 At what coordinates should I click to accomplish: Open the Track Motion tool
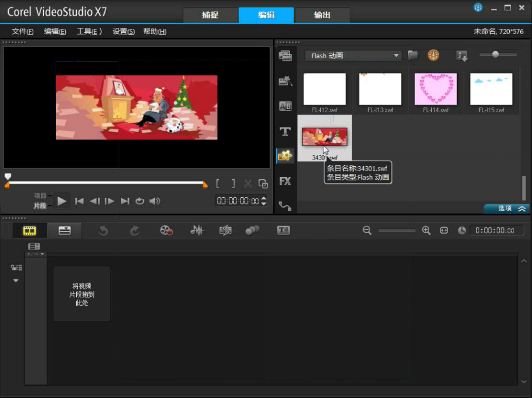[x=252, y=231]
